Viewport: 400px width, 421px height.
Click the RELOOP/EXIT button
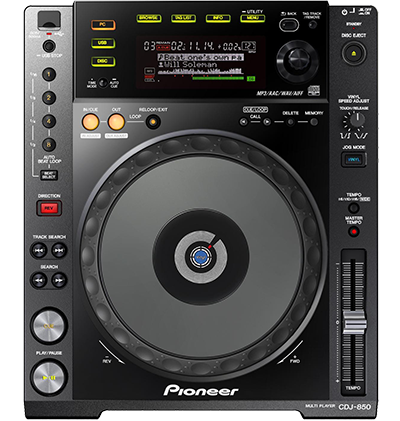click(153, 122)
